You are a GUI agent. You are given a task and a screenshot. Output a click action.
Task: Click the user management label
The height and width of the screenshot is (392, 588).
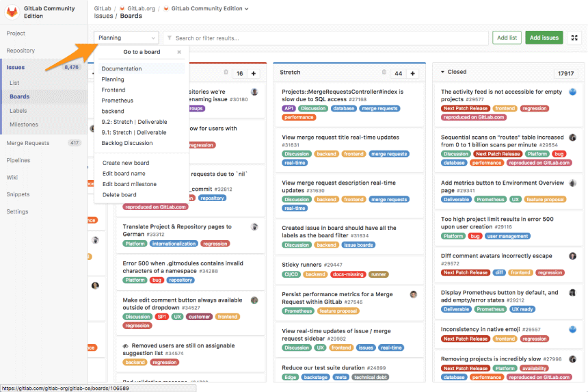click(x=508, y=236)
